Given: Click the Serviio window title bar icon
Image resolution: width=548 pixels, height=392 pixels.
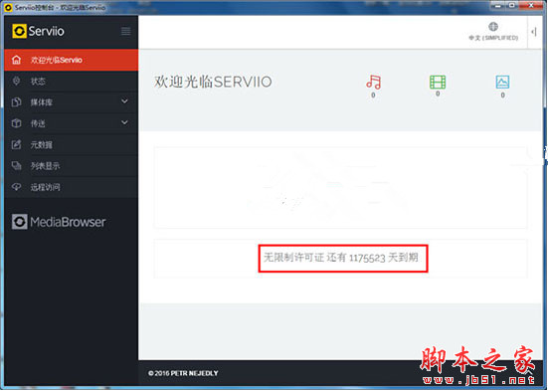Looking at the screenshot, I should pyautogui.click(x=8, y=7).
